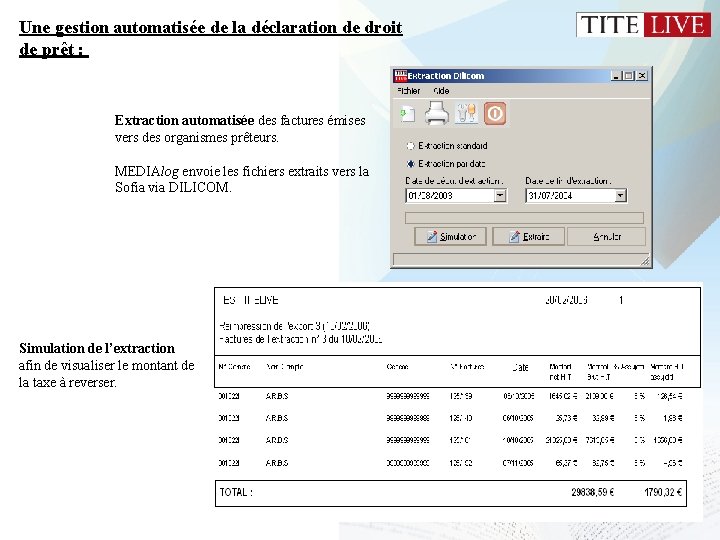This screenshot has height=540, width=720.
Task: Click the Simulation button
Action: coord(450,236)
